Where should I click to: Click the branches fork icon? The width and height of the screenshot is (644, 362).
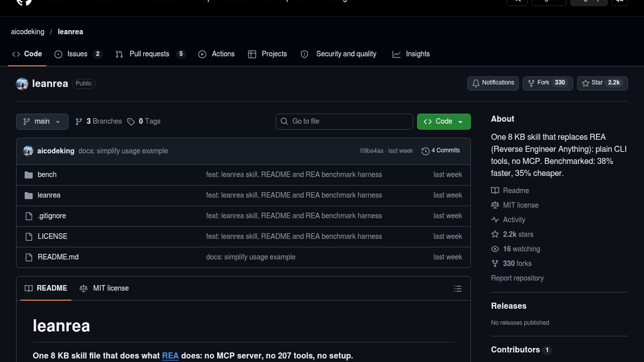pyautogui.click(x=79, y=122)
